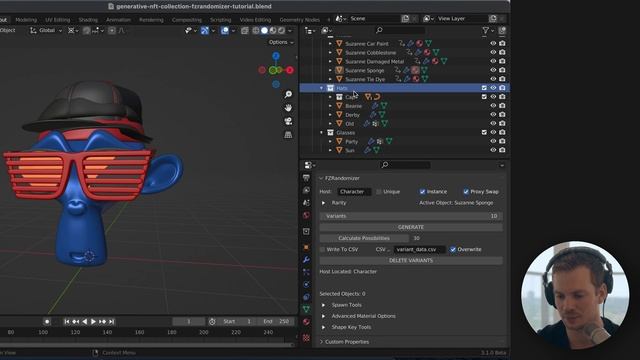The width and height of the screenshot is (640, 360).
Task: Open the viewport Options dropdown
Action: (281, 42)
